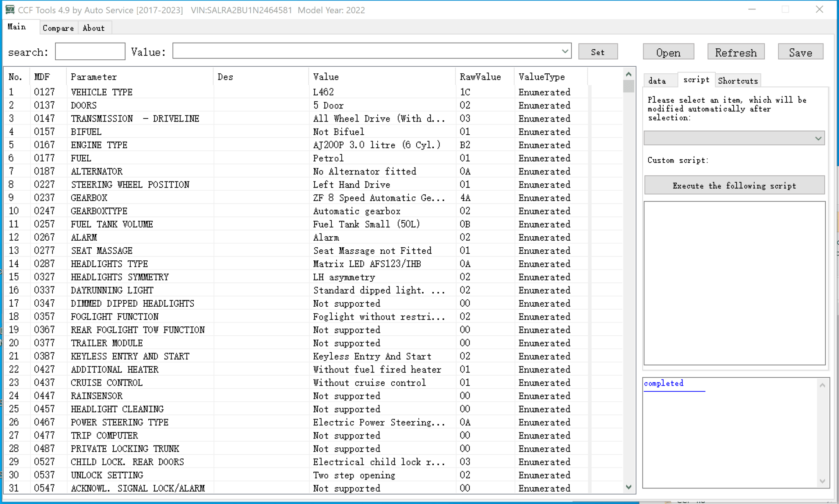The height and width of the screenshot is (504, 839).
Task: Click the Save button
Action: tap(800, 52)
